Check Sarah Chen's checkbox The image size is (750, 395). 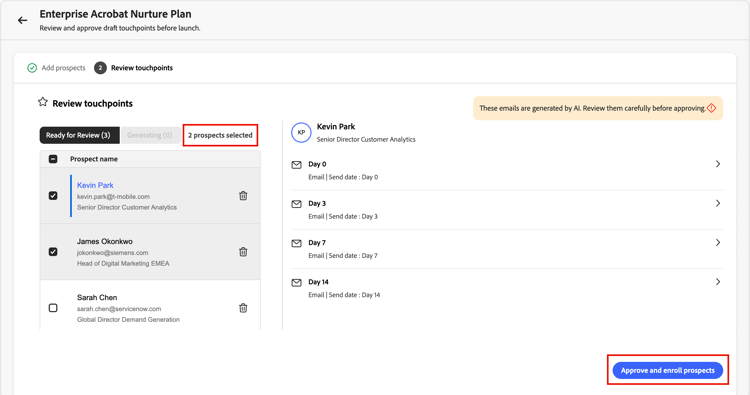[53, 308]
